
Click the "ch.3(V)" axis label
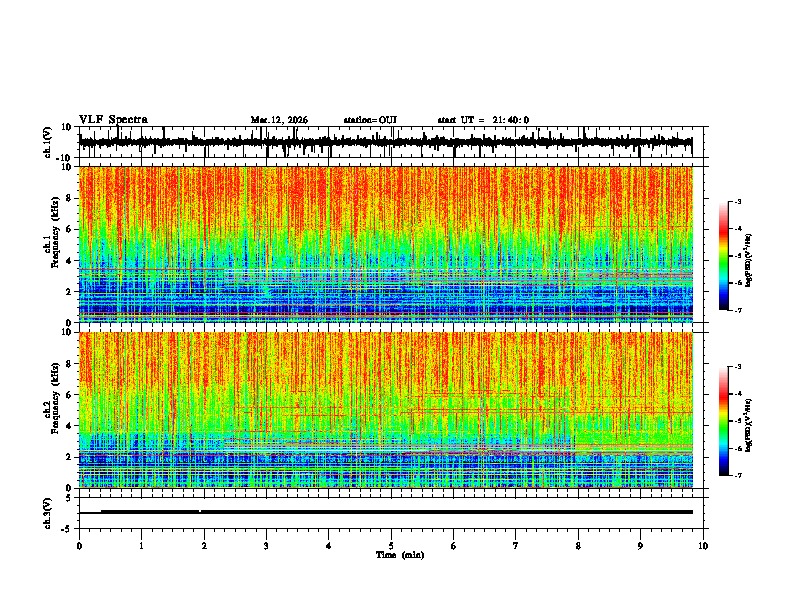pyautogui.click(x=48, y=513)
